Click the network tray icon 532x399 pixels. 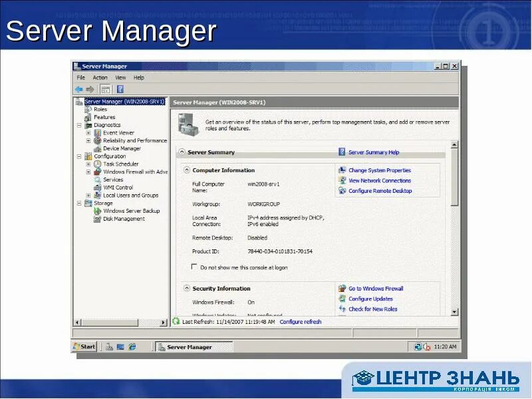point(418,346)
